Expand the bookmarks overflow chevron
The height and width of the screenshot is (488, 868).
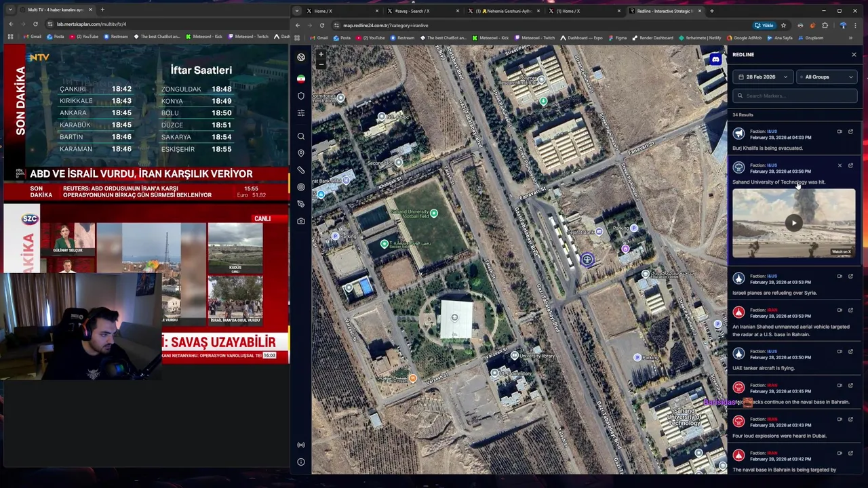point(850,38)
